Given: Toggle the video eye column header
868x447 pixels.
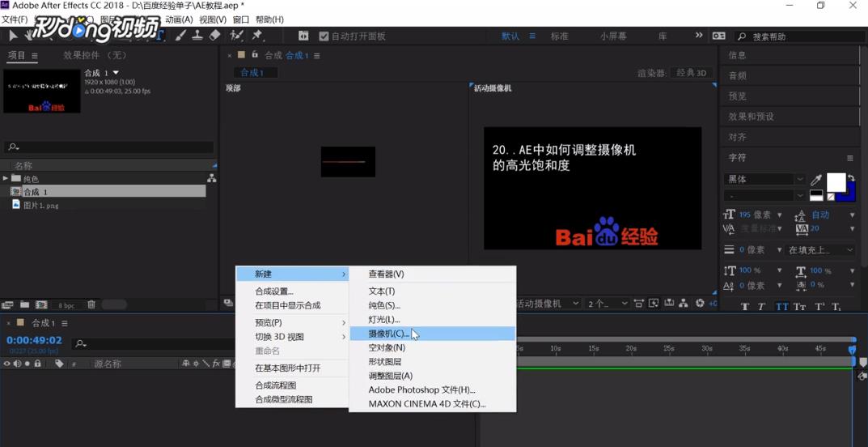Looking at the screenshot, I should pyautogui.click(x=7, y=364).
